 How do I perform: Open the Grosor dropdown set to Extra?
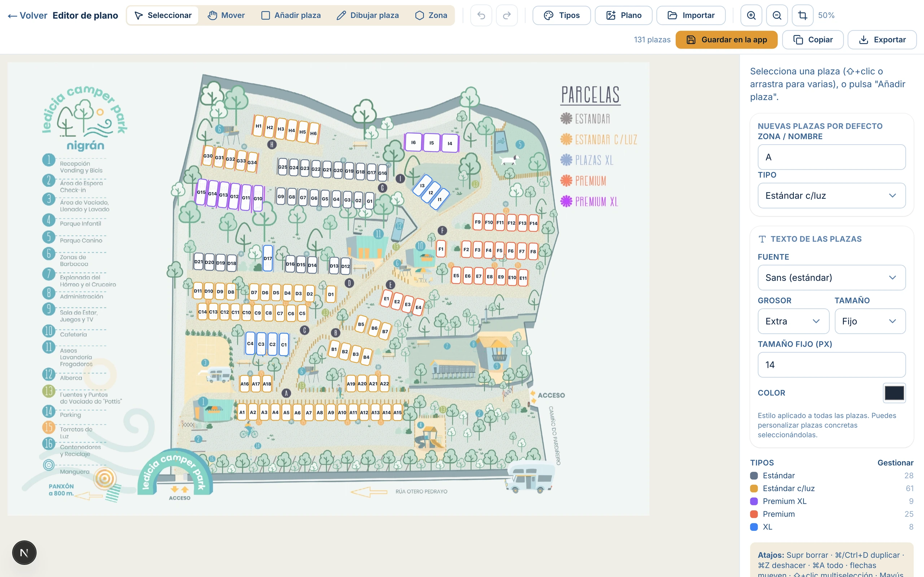click(793, 321)
